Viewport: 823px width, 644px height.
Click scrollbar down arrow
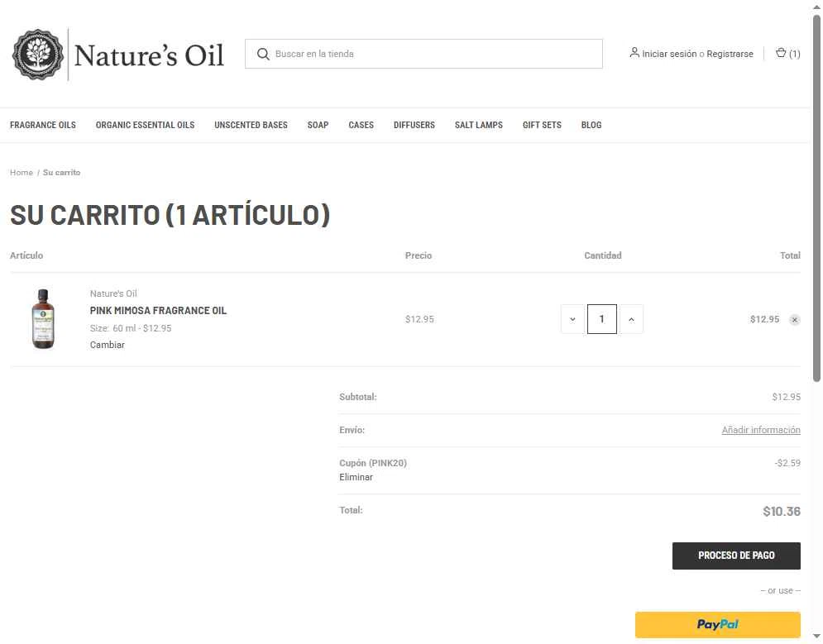[x=816, y=637]
